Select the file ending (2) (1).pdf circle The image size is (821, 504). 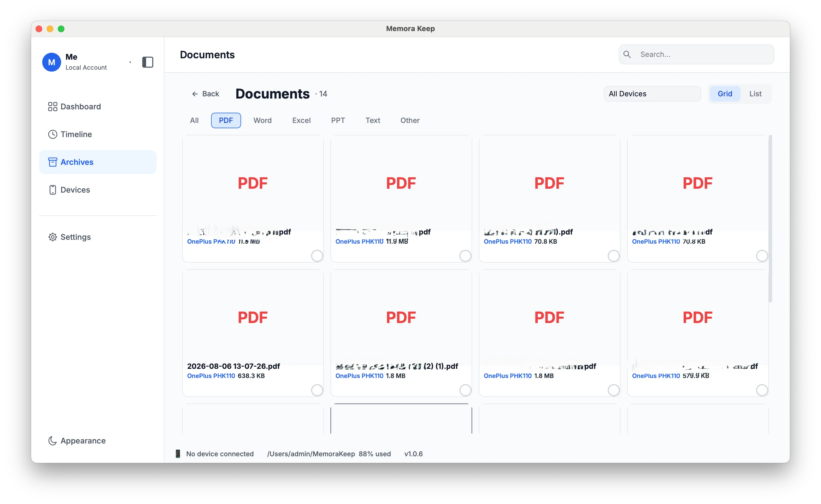(x=465, y=390)
